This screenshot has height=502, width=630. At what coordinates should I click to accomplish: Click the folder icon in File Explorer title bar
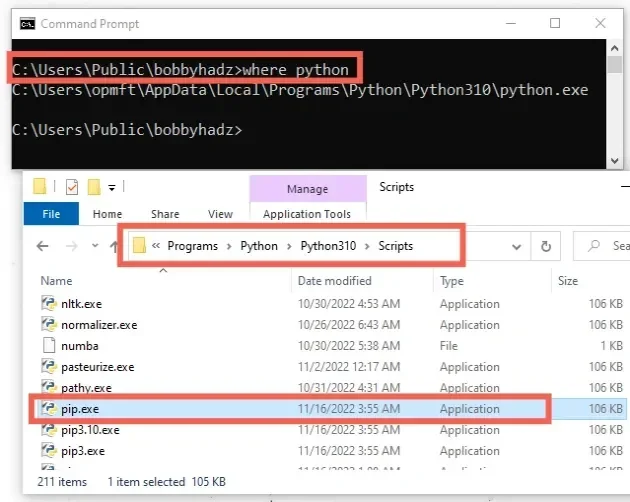40,186
